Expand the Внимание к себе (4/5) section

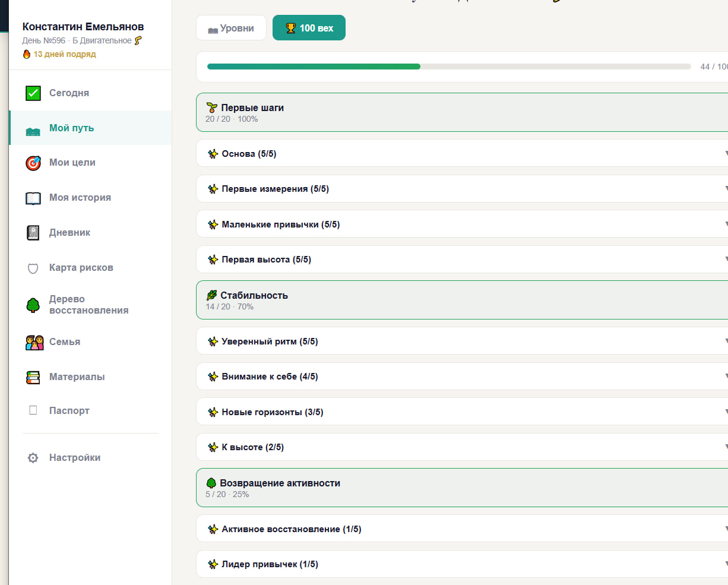pyautogui.click(x=462, y=377)
